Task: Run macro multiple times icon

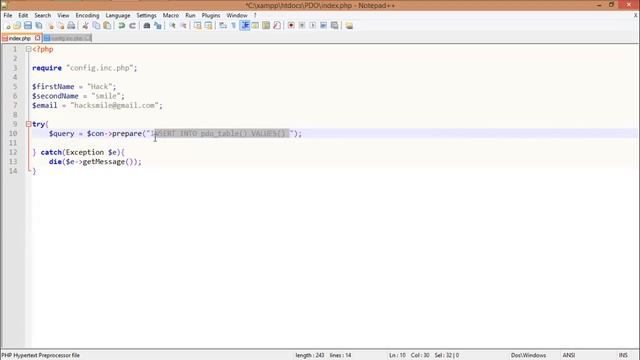Action: pos(323,26)
